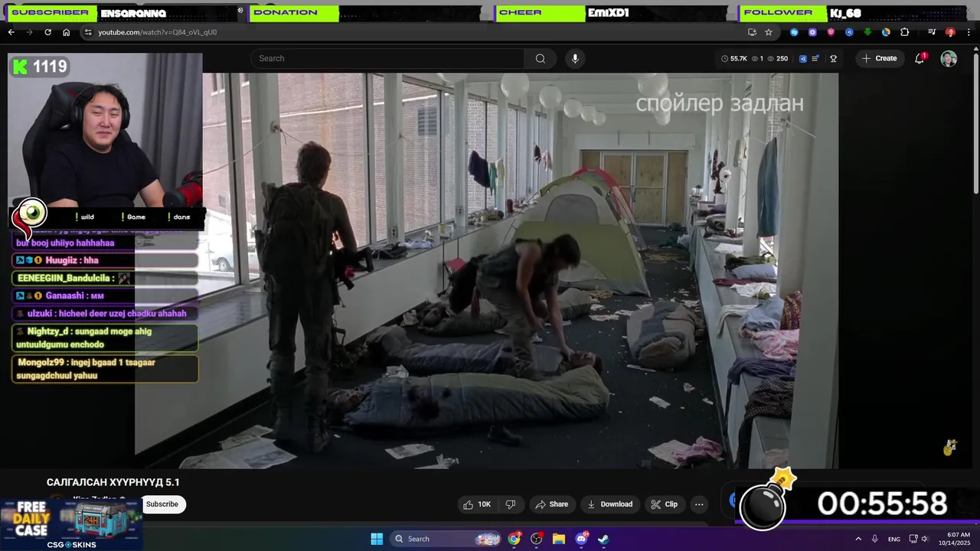Open Chrome profile avatar

tap(950, 32)
